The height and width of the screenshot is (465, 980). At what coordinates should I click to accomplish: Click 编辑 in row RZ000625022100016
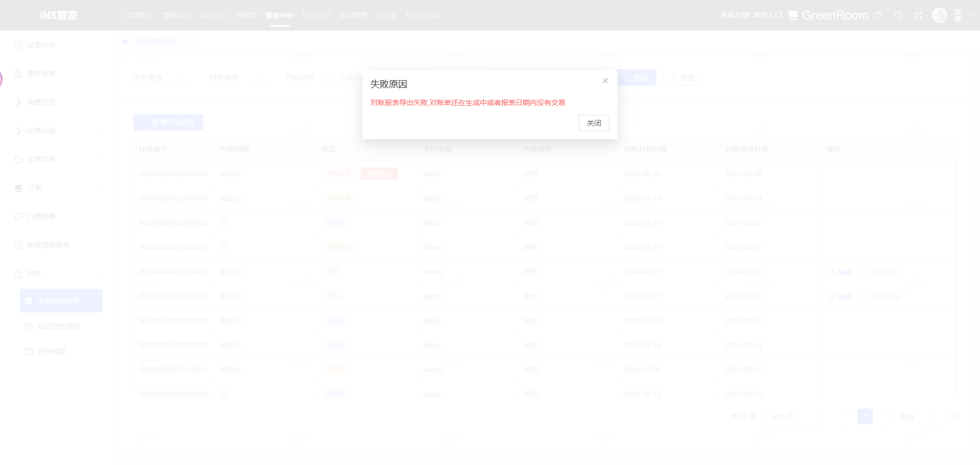tap(841, 272)
